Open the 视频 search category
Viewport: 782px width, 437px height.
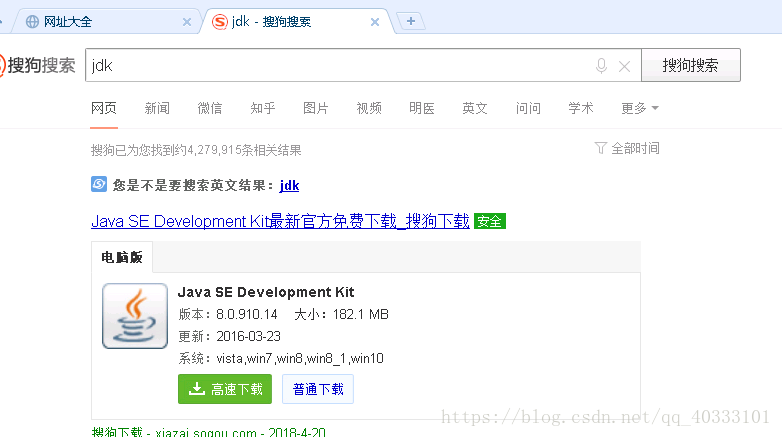(x=369, y=108)
